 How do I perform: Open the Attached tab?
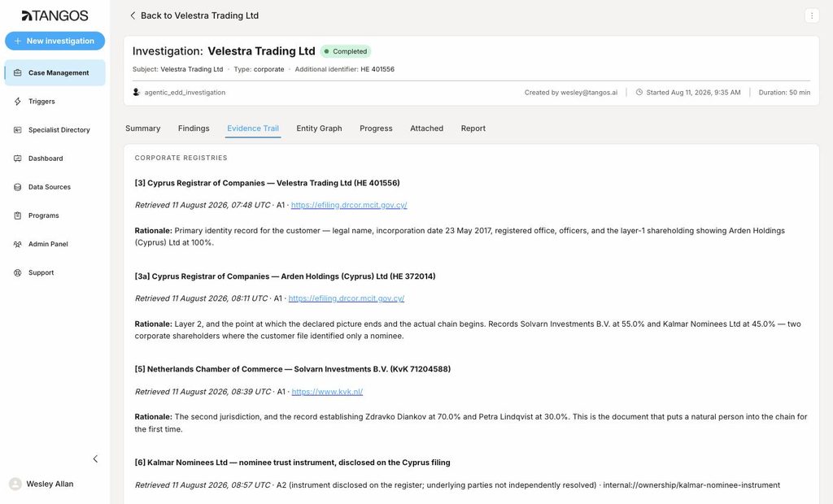coord(426,128)
